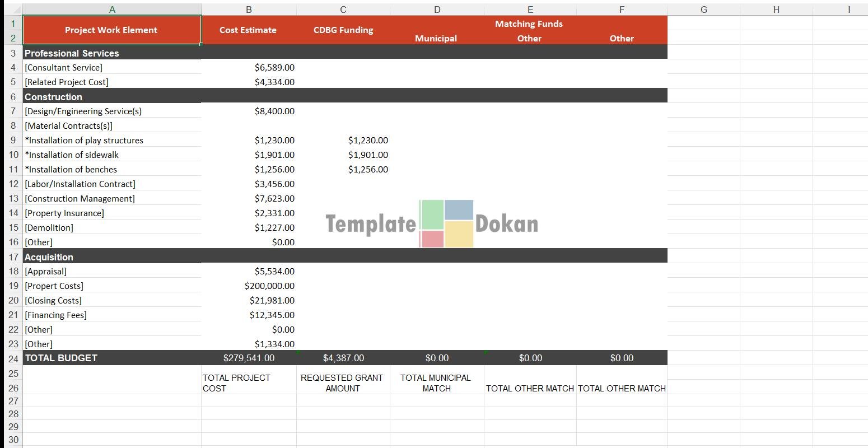Select the column B header
This screenshot has width=868, height=448.
click(x=249, y=10)
